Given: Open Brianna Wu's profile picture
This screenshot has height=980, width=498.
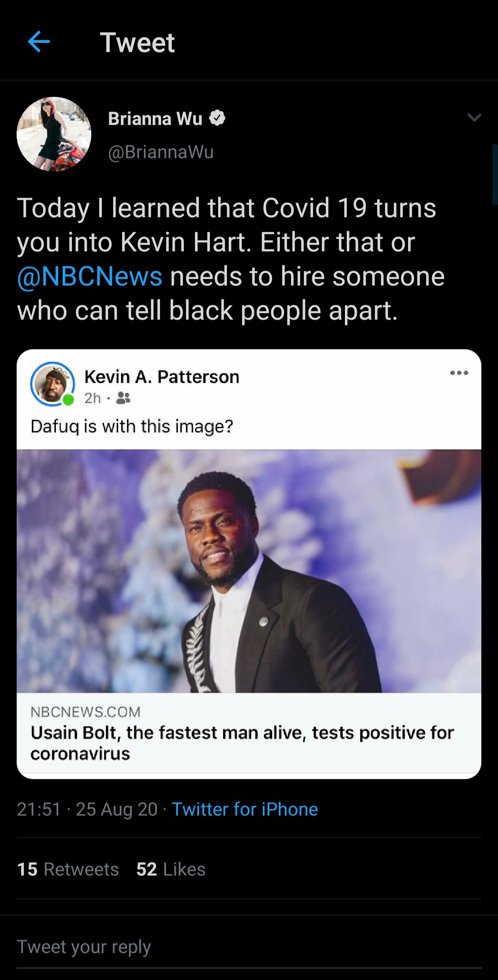Looking at the screenshot, I should tap(54, 134).
